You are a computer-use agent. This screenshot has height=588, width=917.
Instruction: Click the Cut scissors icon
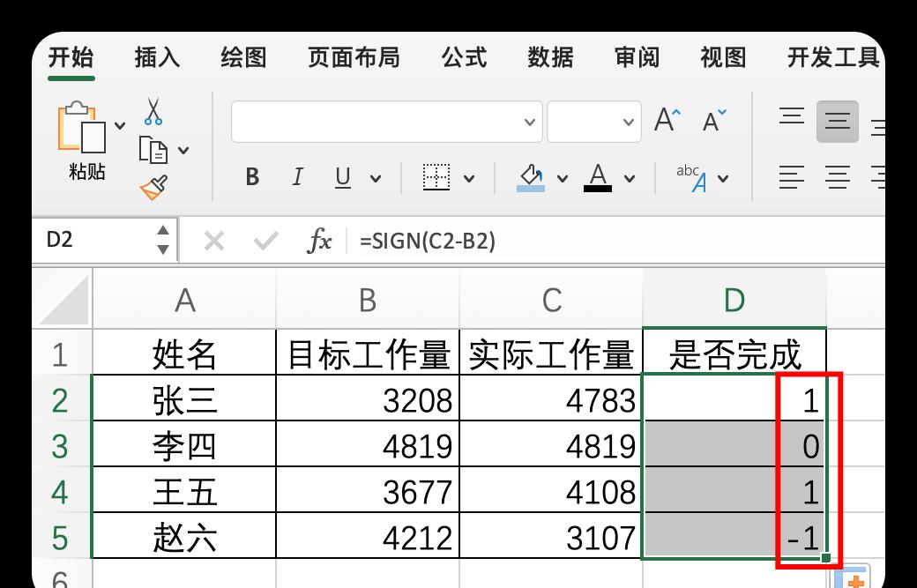click(x=153, y=112)
